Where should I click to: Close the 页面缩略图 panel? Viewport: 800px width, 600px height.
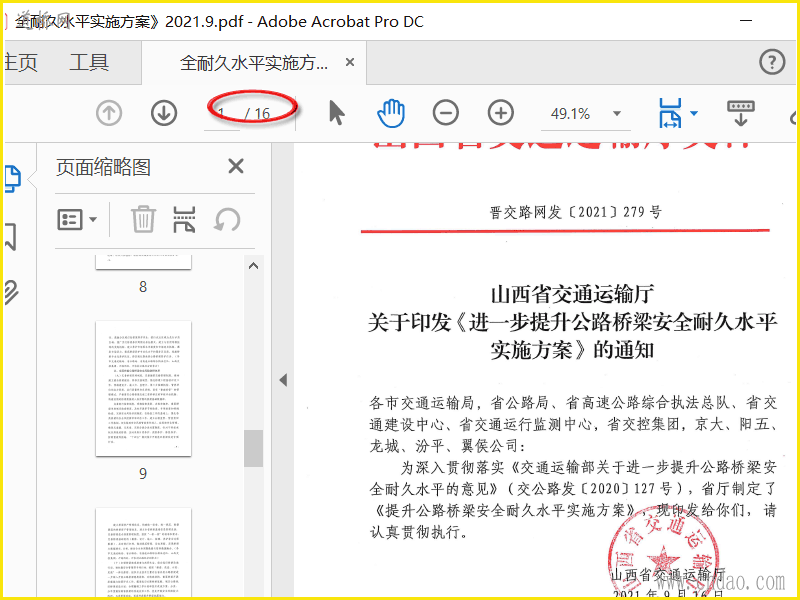click(236, 166)
